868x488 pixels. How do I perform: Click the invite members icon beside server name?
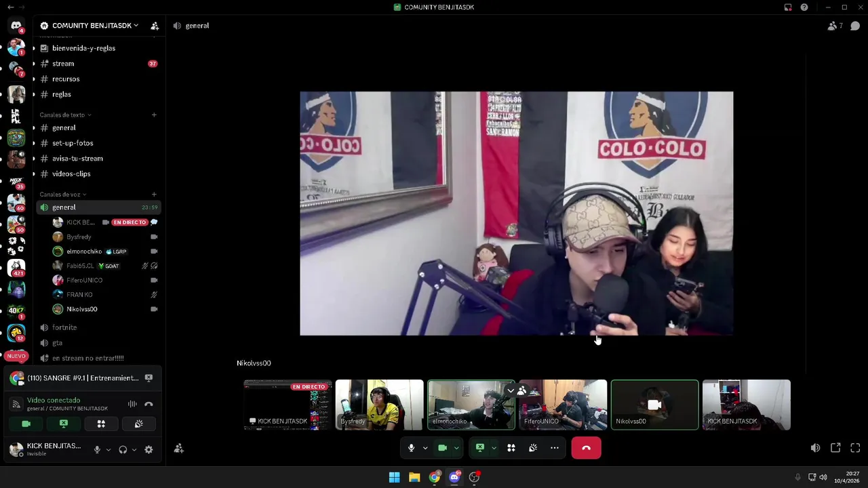click(155, 26)
